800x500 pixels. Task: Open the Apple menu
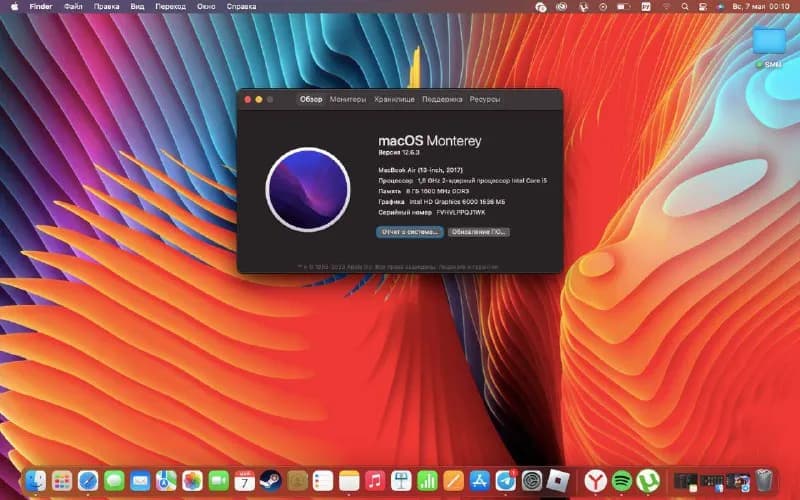pyautogui.click(x=14, y=7)
